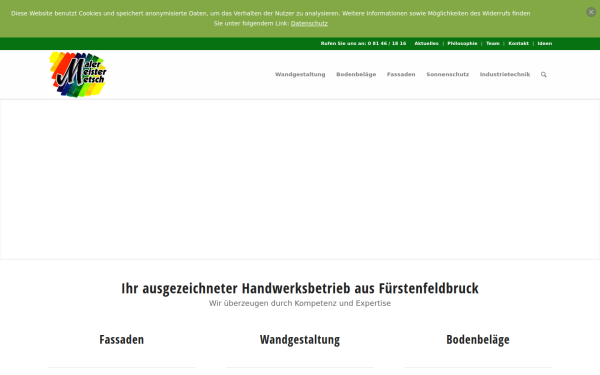Open the Bodenbeläge menu item
The image size is (600, 375).
356,74
